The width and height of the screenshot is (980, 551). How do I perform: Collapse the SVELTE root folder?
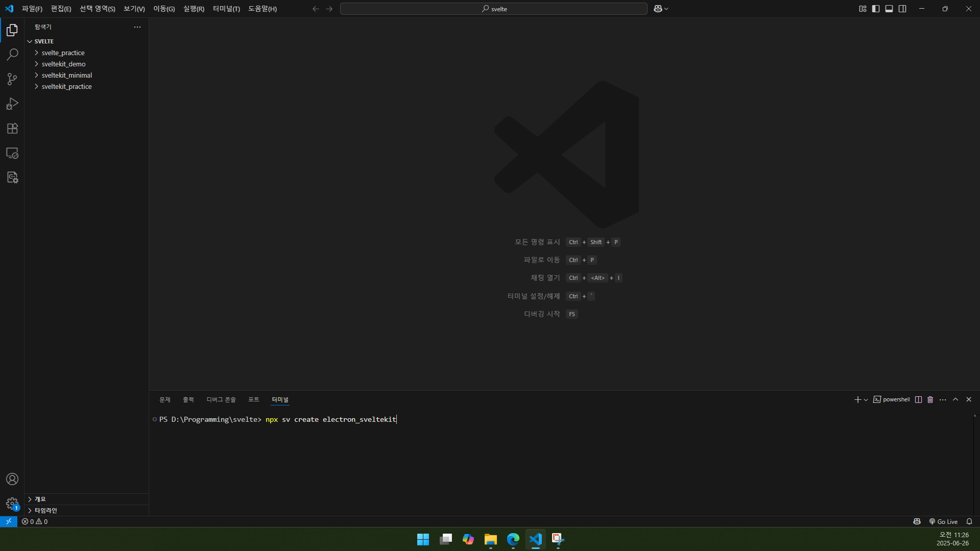click(x=87, y=41)
